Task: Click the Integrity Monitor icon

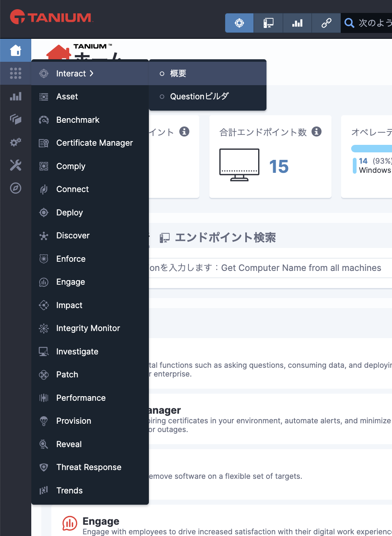Action: (44, 328)
